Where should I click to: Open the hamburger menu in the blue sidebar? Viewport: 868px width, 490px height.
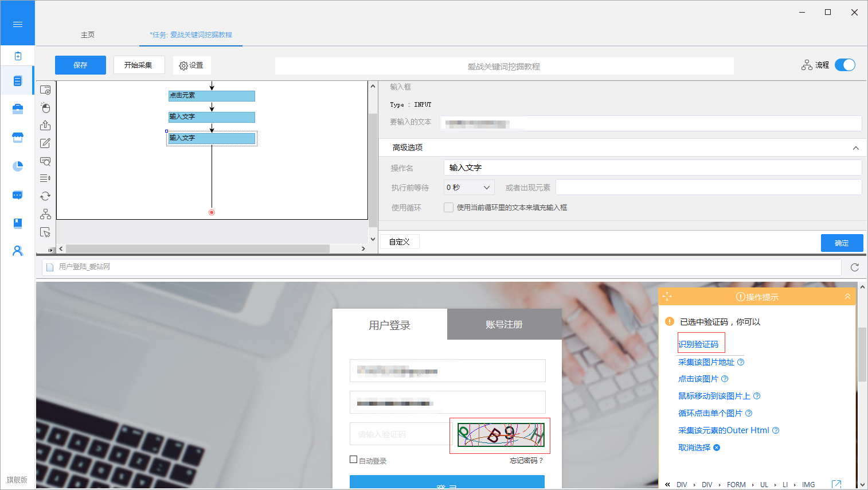click(x=17, y=24)
